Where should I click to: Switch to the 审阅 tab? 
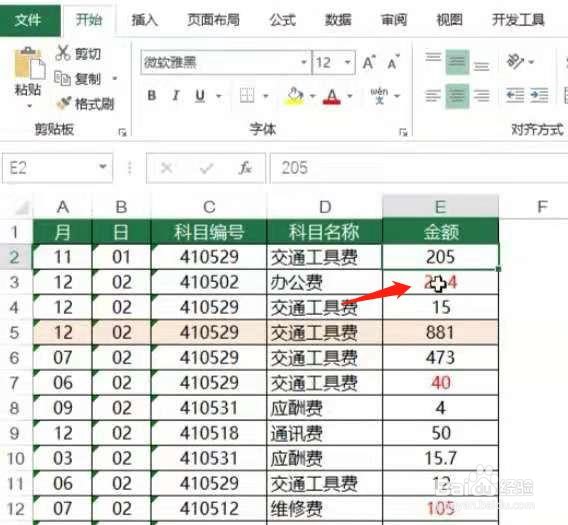click(394, 20)
